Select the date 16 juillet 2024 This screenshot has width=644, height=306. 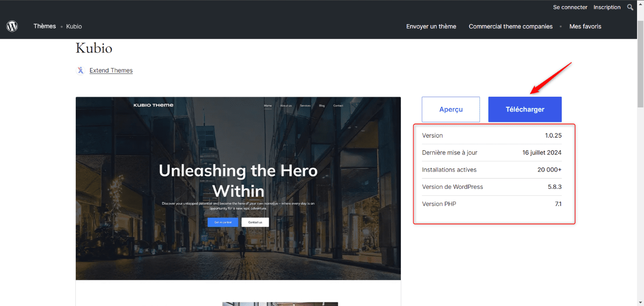pos(542,153)
